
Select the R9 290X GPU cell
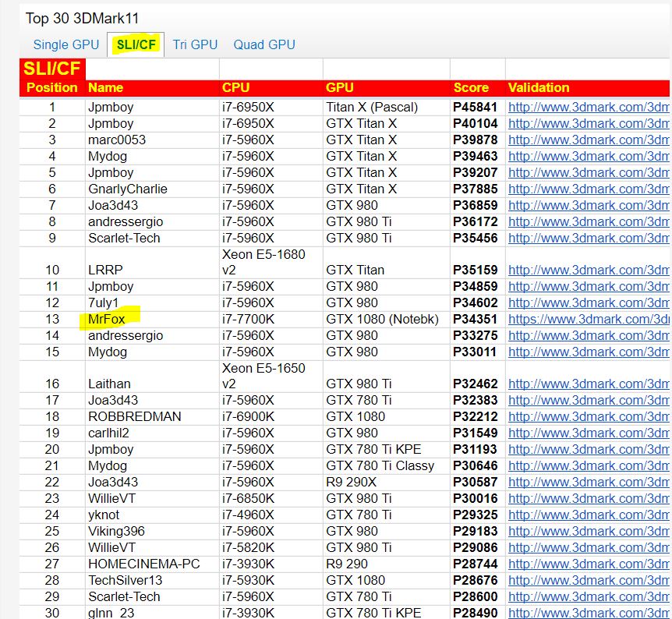pyautogui.click(x=386, y=483)
